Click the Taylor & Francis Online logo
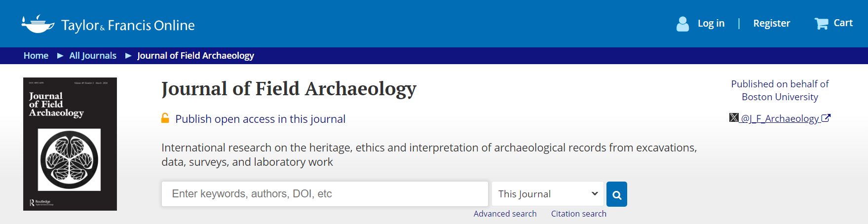The width and height of the screenshot is (868, 224). 108,24
